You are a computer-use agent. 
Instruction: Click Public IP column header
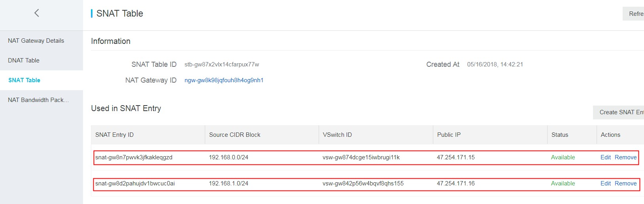[449, 135]
